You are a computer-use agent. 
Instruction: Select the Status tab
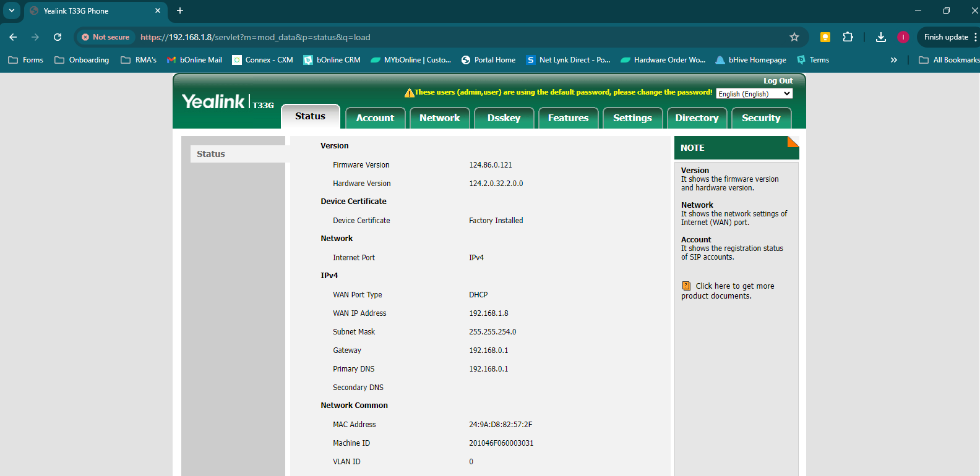pos(310,116)
